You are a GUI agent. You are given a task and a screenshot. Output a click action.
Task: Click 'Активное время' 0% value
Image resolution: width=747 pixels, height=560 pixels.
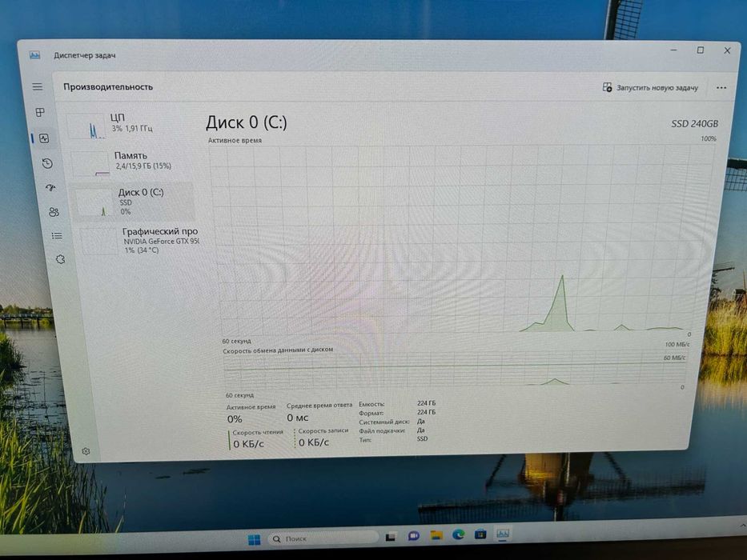tap(235, 419)
